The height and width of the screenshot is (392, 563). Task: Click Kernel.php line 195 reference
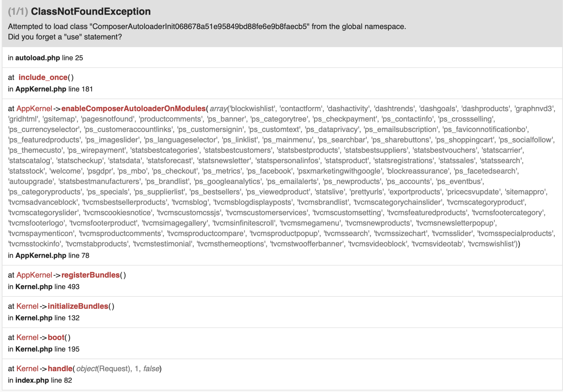pyautogui.click(x=44, y=349)
